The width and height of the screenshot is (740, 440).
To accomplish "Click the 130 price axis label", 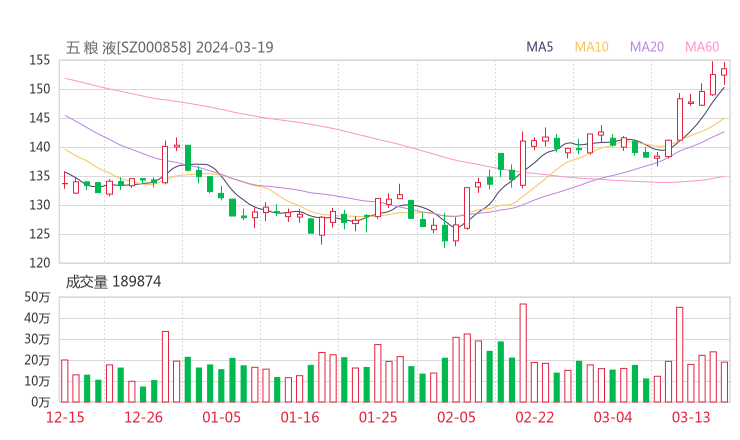I will point(40,205).
